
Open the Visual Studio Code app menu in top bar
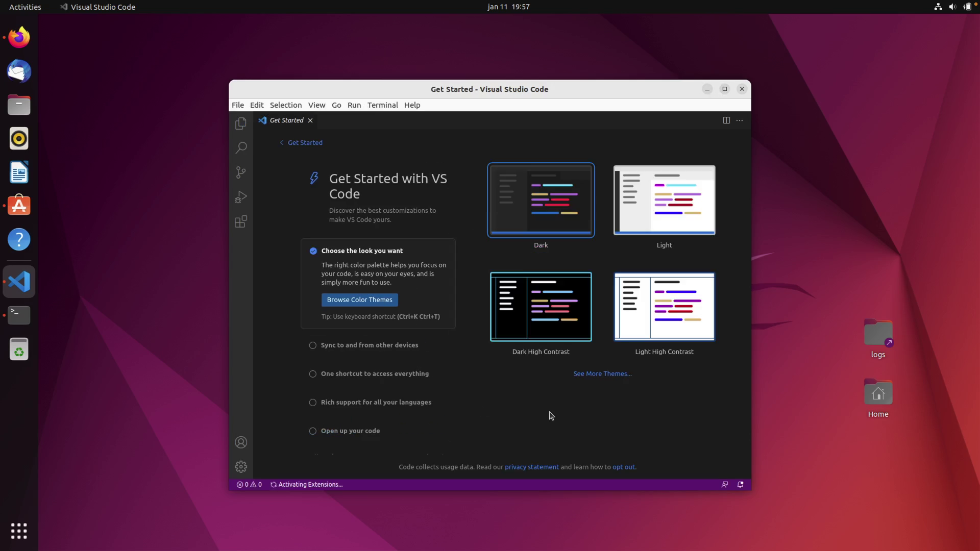tap(97, 7)
